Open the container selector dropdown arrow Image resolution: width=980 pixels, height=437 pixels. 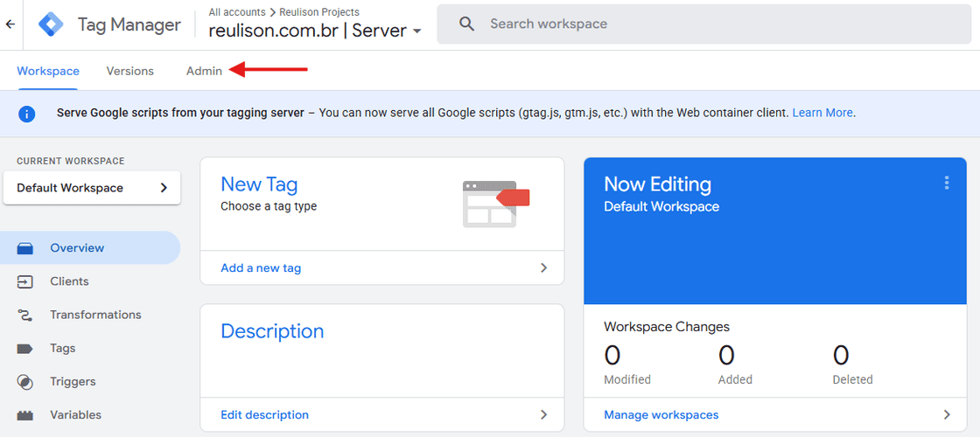416,31
